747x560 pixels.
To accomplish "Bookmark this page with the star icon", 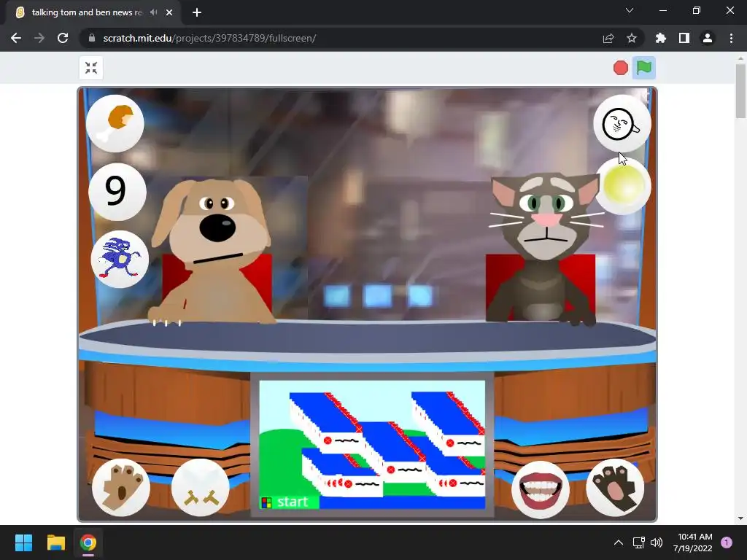I will (632, 38).
